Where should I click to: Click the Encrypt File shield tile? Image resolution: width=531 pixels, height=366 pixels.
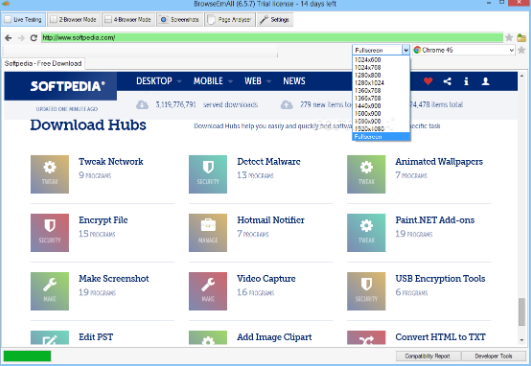50,233
